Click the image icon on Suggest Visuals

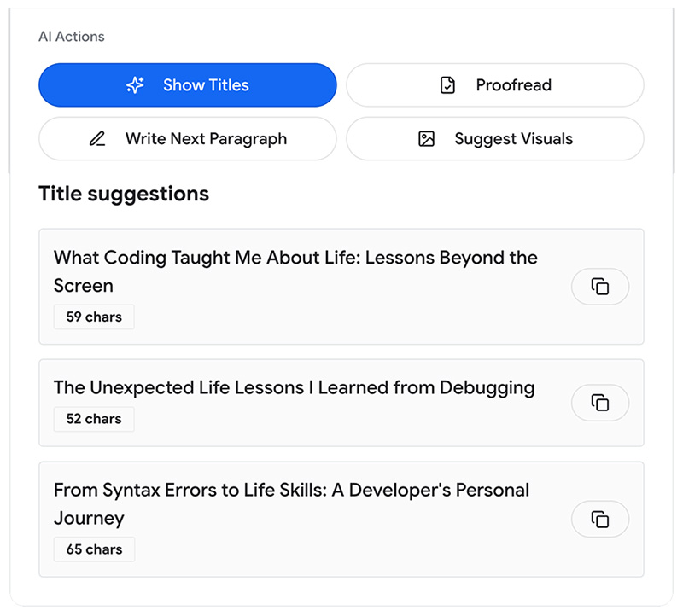pos(426,138)
